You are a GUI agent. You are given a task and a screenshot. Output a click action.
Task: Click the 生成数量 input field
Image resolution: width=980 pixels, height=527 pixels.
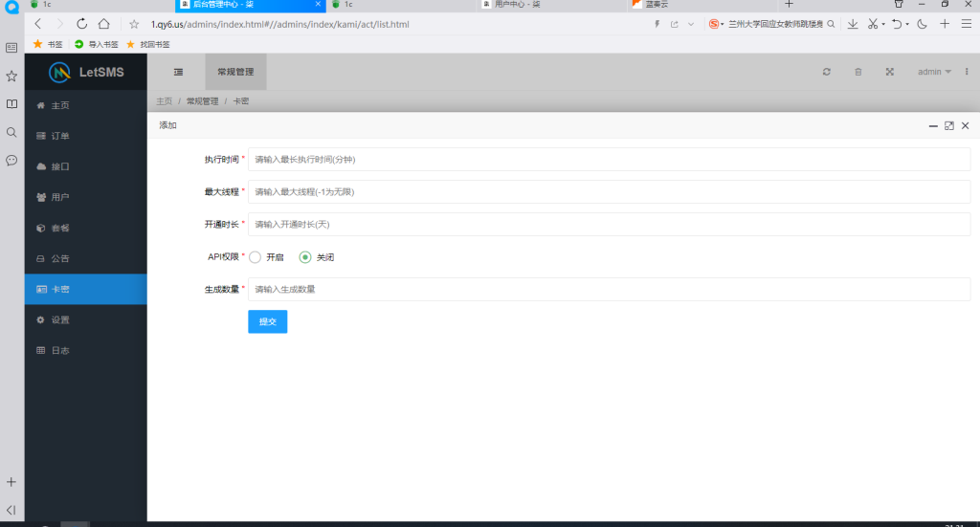point(608,289)
